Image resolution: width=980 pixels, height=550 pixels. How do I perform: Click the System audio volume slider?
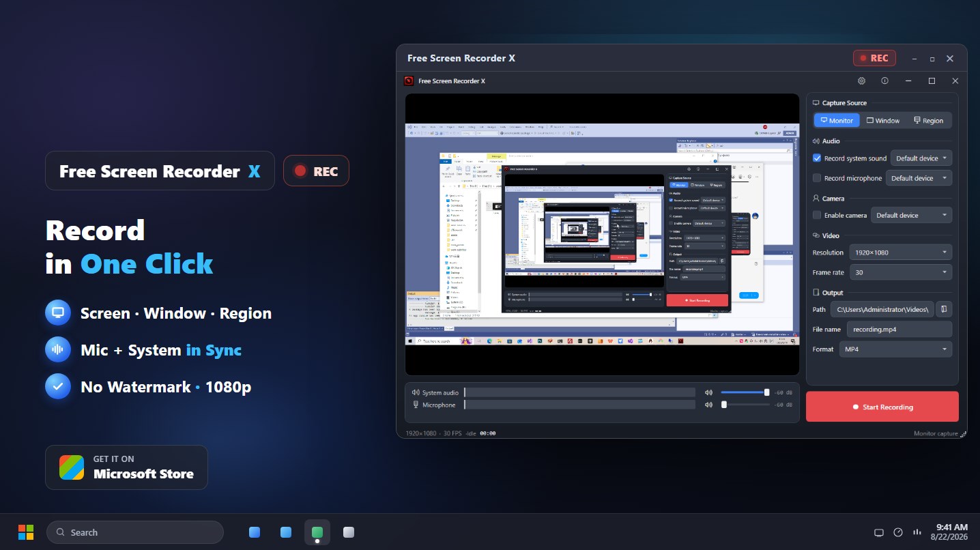coord(745,392)
